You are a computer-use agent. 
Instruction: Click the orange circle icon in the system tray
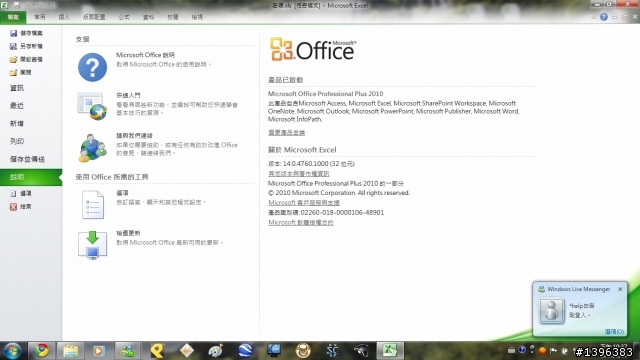[x=542, y=350]
